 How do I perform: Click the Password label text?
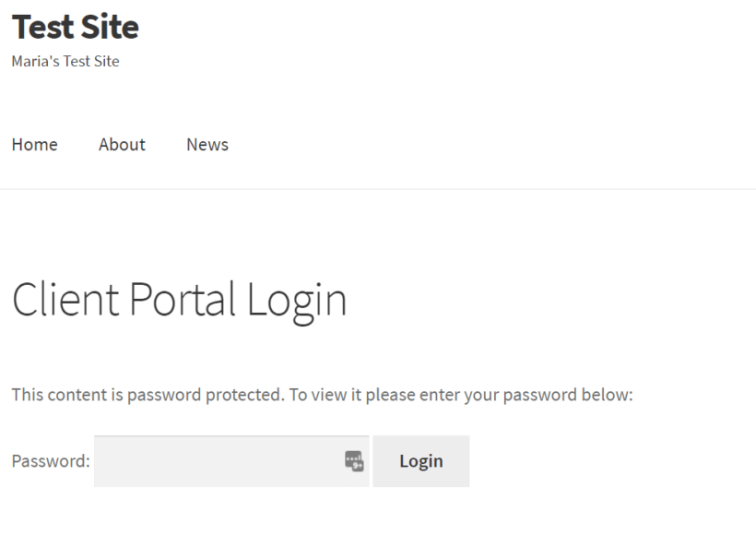[48, 459]
